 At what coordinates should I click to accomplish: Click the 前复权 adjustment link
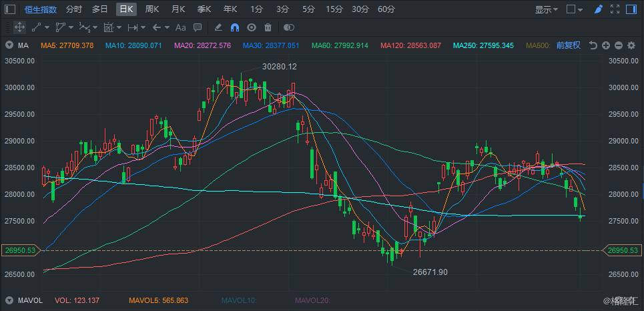(x=568, y=45)
